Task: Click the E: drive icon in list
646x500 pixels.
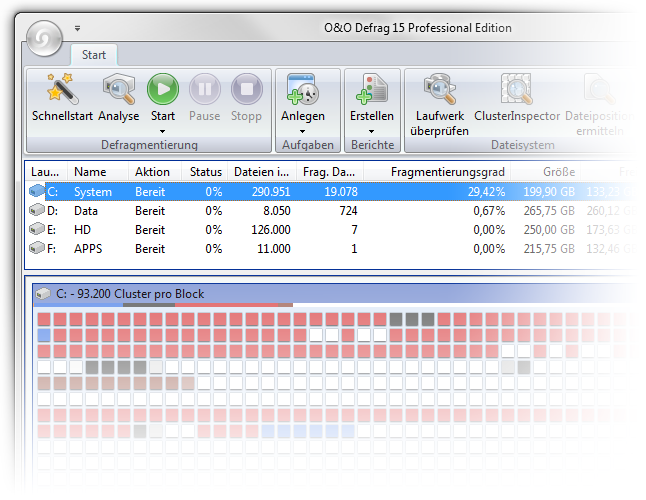Action: 37,229
